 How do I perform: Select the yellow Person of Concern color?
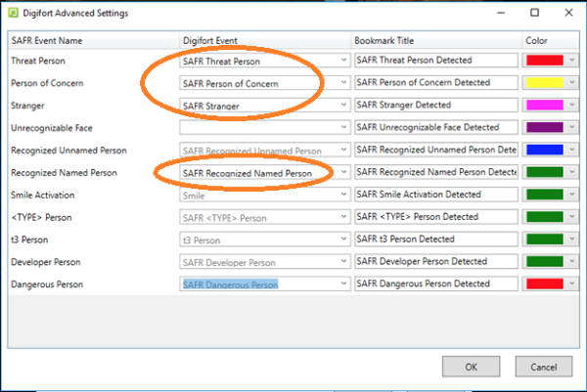pos(545,83)
